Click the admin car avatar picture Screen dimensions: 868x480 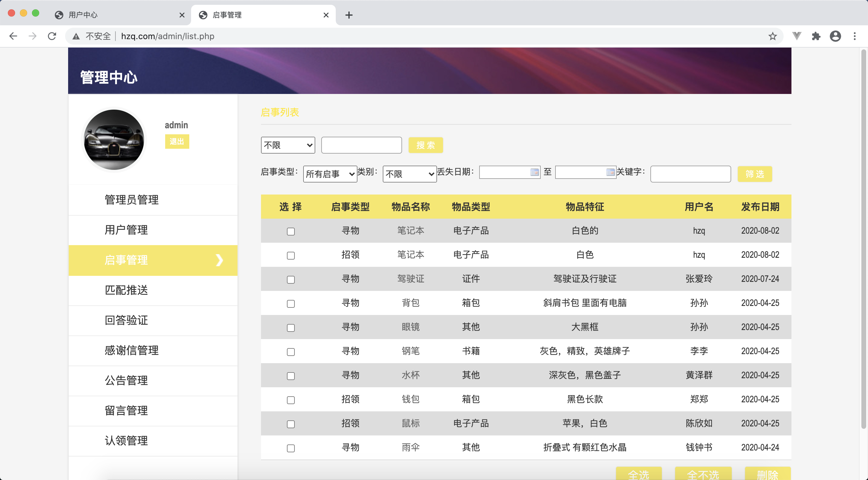point(114,140)
